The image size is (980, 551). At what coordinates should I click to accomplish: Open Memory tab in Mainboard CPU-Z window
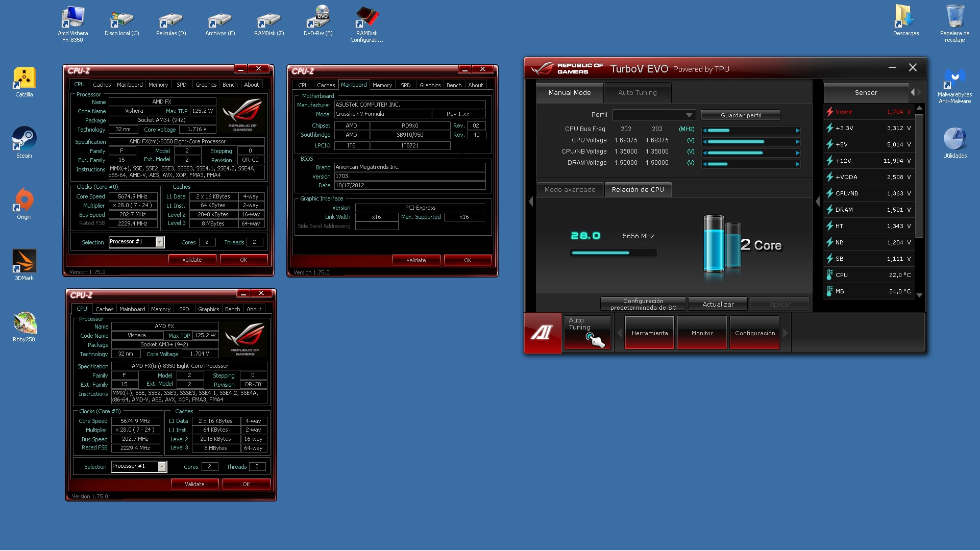click(382, 85)
